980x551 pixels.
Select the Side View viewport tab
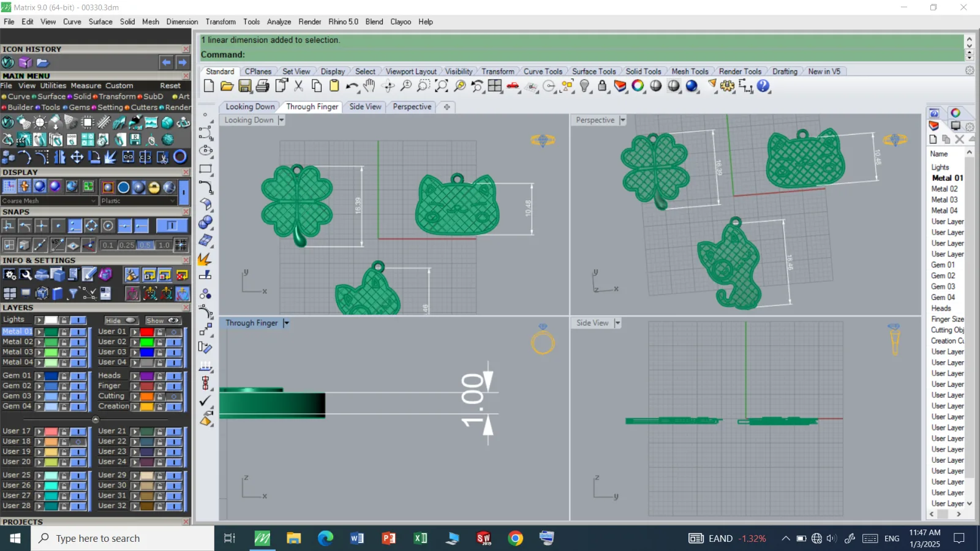tap(365, 107)
